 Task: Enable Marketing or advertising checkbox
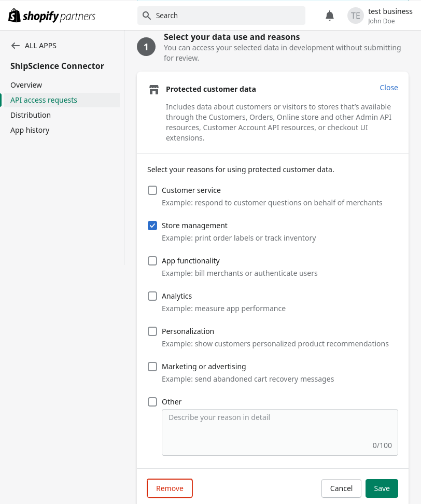pos(152,367)
